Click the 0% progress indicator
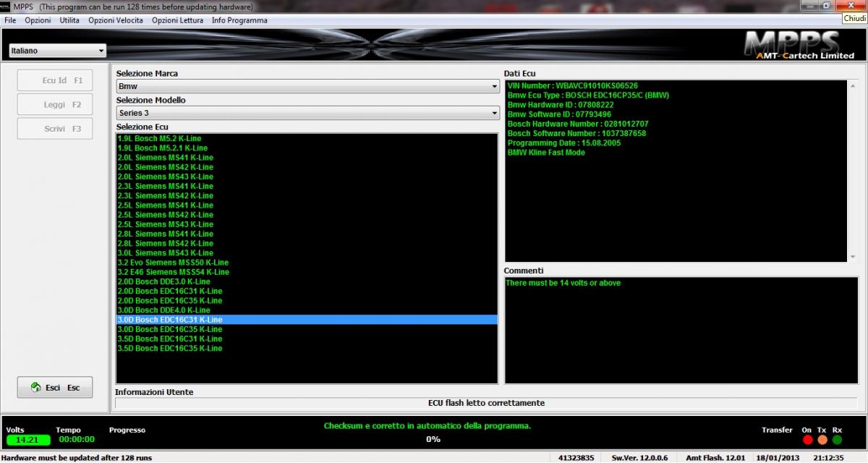 point(433,439)
